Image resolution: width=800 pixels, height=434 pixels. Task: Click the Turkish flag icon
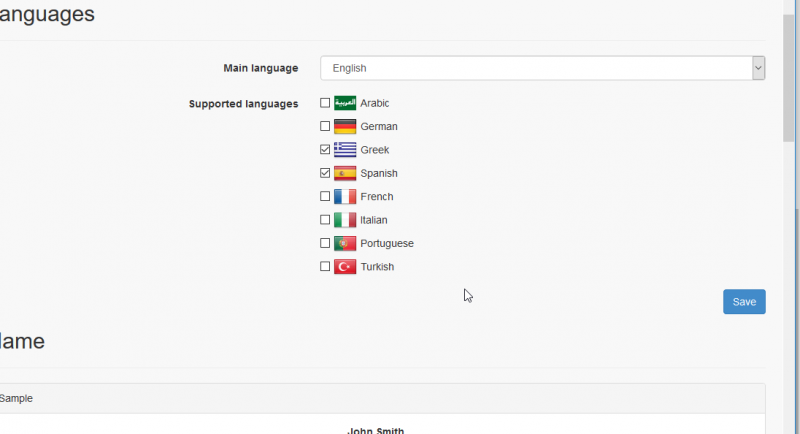345,267
